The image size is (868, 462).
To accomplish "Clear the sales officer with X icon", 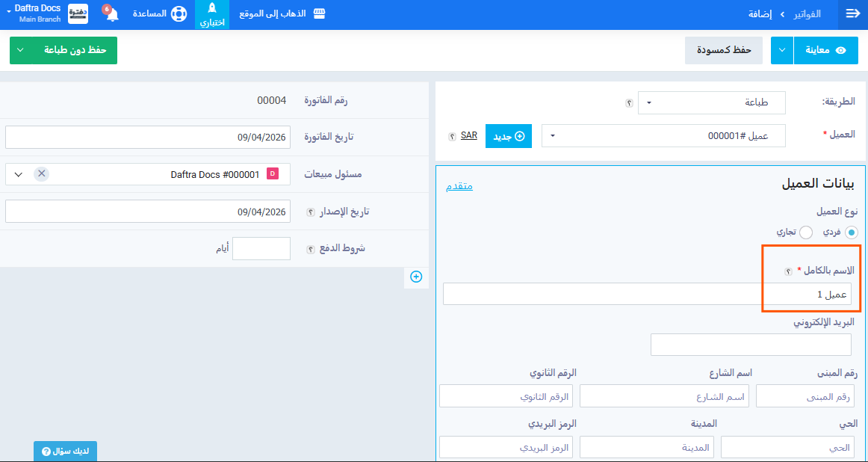I will click(42, 173).
